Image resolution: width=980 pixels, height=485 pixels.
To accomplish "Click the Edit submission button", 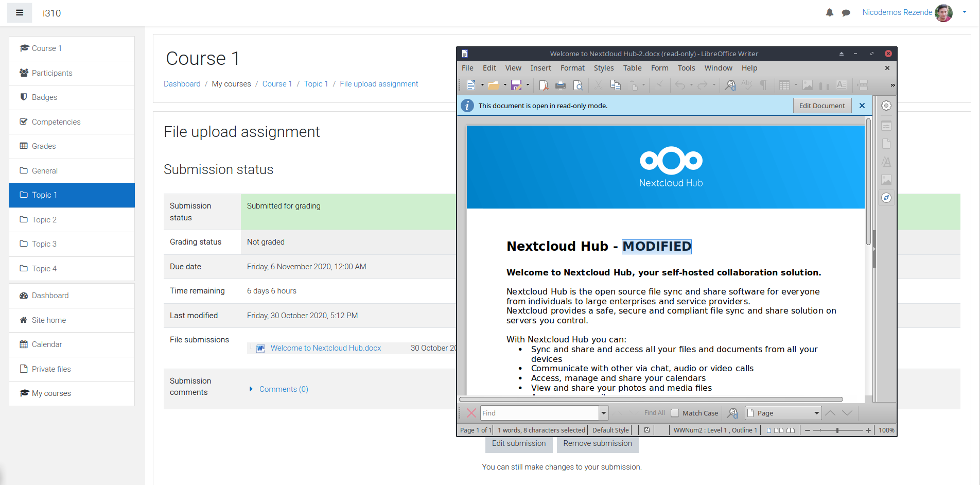I will click(x=519, y=444).
